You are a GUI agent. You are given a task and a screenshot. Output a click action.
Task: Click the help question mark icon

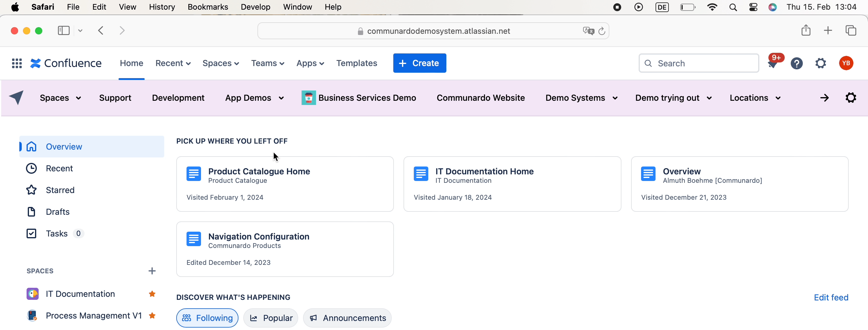point(796,63)
